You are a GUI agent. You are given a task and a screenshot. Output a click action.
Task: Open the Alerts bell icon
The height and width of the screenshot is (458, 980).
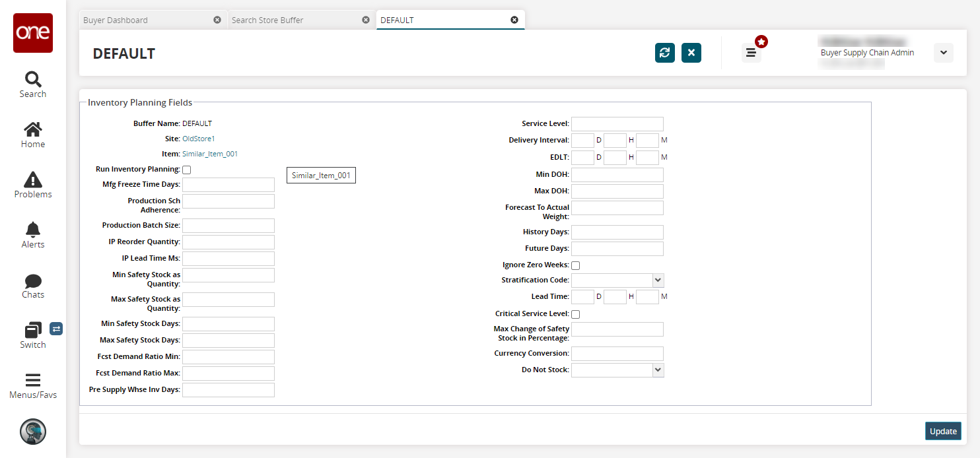pos(33,230)
